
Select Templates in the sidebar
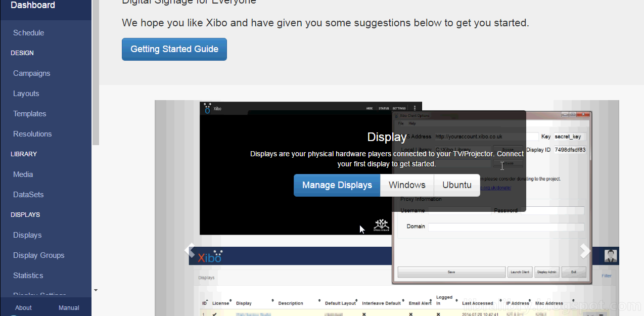coord(29,114)
